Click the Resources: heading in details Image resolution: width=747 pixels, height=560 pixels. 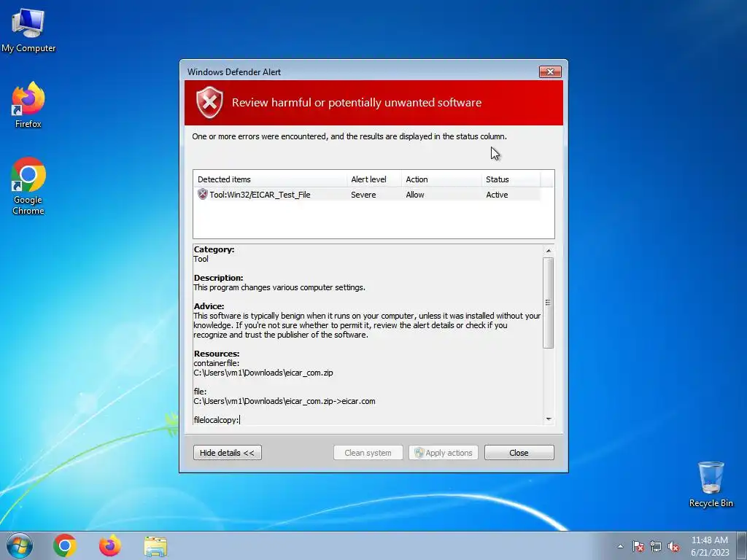click(216, 354)
